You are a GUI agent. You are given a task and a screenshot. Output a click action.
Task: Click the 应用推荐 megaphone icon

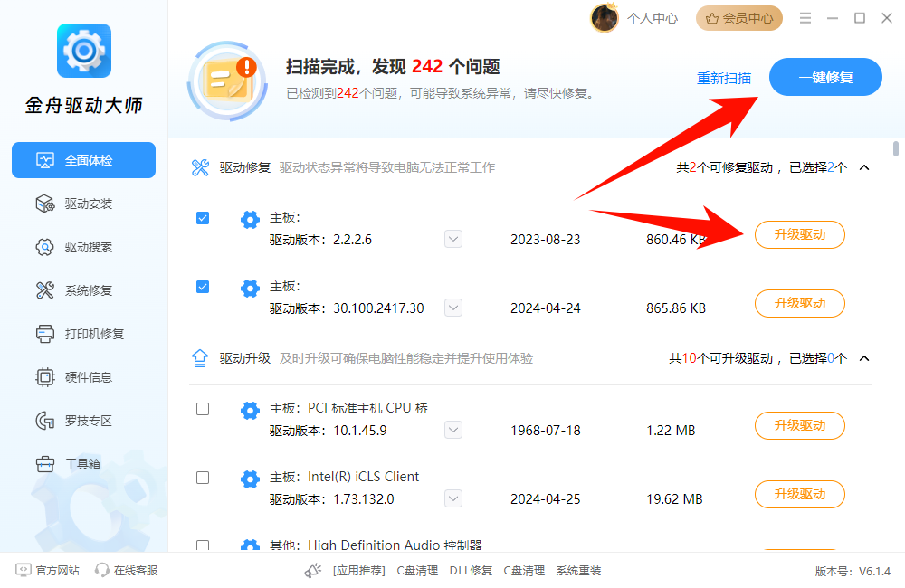313,571
